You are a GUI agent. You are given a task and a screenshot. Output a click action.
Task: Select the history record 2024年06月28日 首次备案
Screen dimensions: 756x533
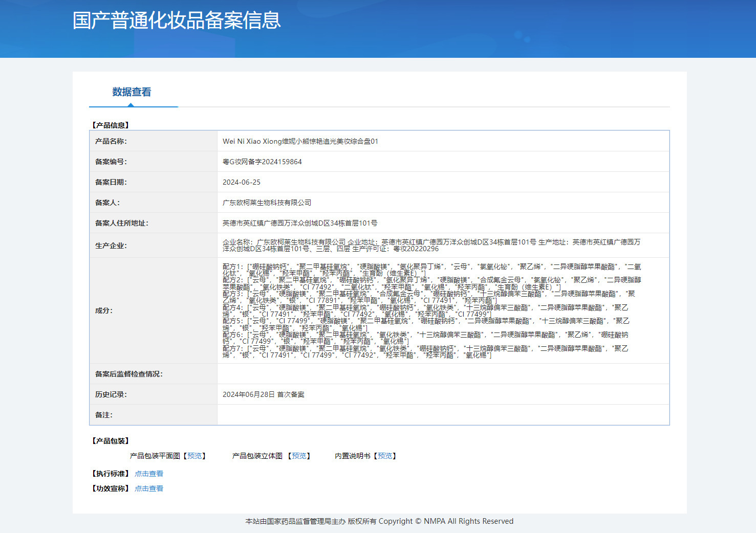[x=264, y=394]
